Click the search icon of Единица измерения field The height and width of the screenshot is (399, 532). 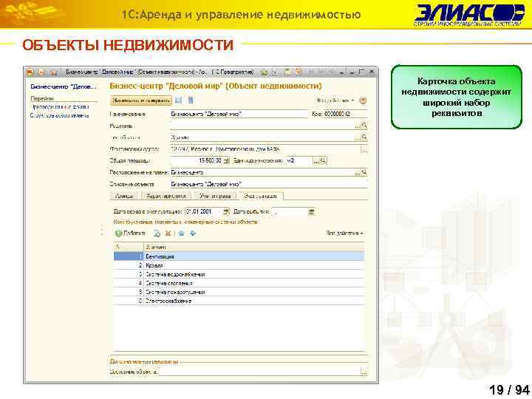pos(324,160)
